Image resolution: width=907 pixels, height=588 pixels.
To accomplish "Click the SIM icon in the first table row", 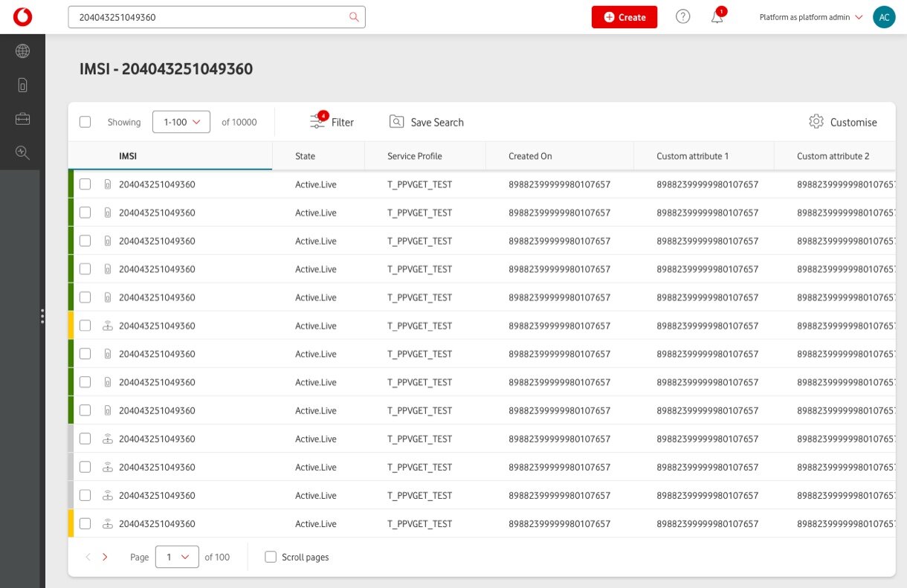I will (107, 184).
